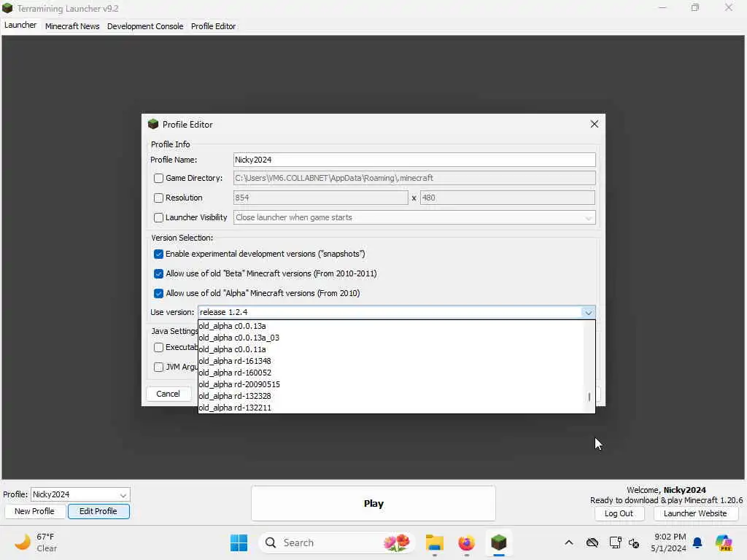This screenshot has height=560, width=747.
Task: Choose old_alpha rd-161348 version
Action: (391, 361)
